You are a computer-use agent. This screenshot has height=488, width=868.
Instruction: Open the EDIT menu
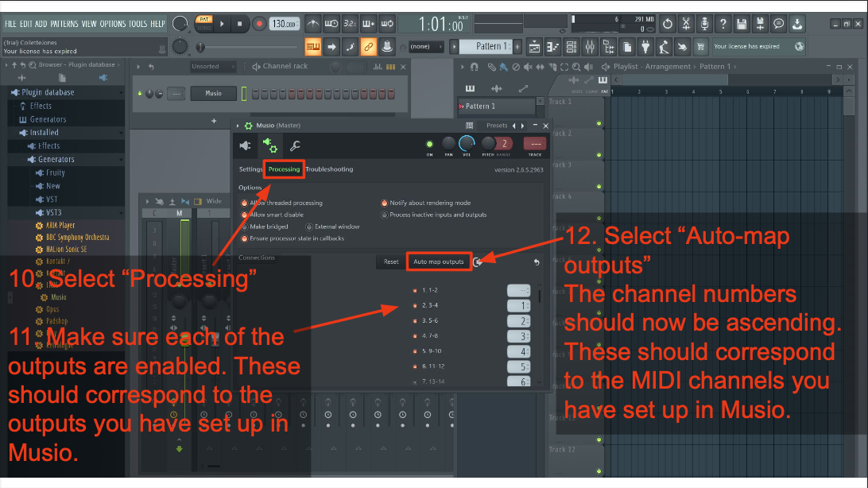pyautogui.click(x=26, y=24)
